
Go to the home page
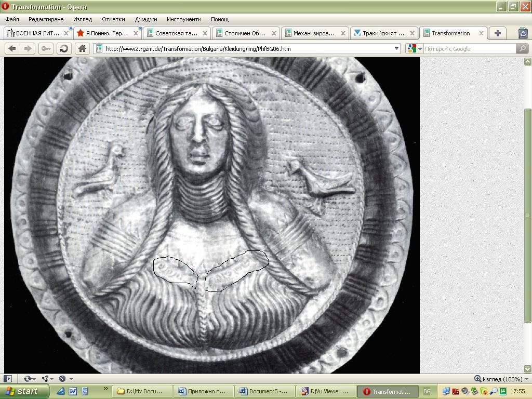coord(82,49)
